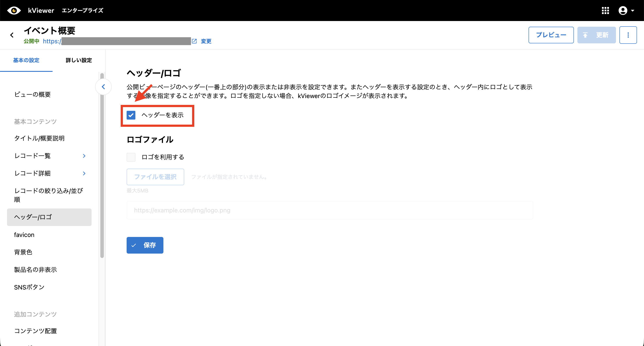
Task: Open the user account avatar menu
Action: tap(623, 11)
